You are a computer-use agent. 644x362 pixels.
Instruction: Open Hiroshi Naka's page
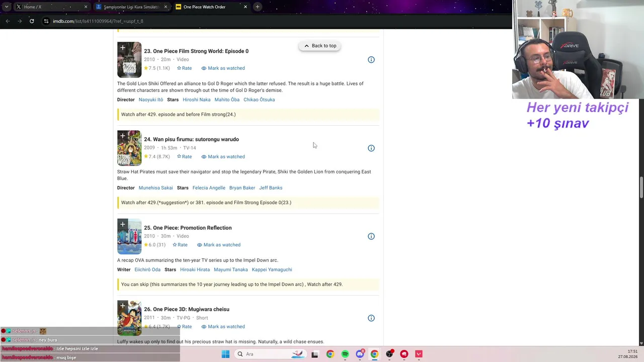(x=197, y=100)
